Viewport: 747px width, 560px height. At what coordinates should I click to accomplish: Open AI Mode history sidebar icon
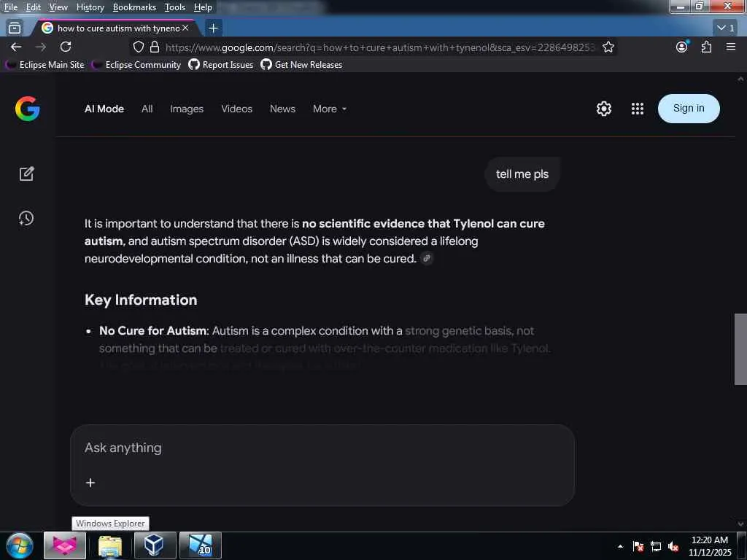(x=26, y=218)
